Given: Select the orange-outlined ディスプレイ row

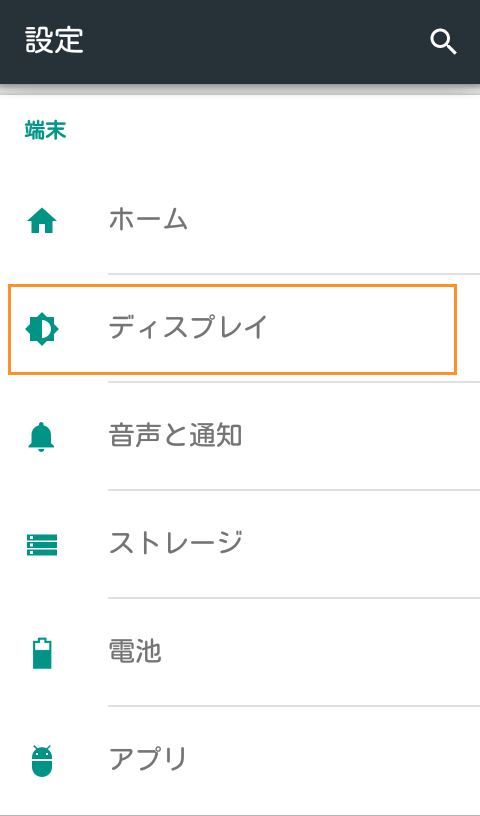Looking at the screenshot, I should coord(232,329).
